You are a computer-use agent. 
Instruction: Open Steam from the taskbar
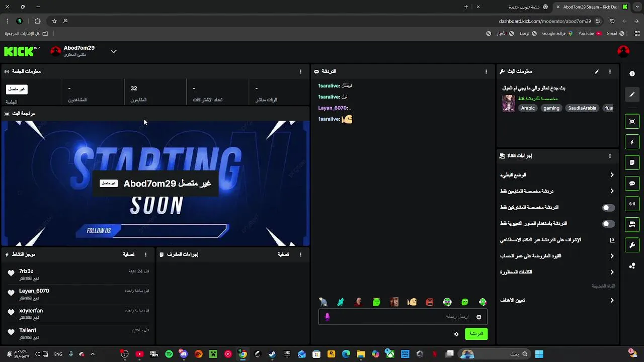click(x=272, y=354)
